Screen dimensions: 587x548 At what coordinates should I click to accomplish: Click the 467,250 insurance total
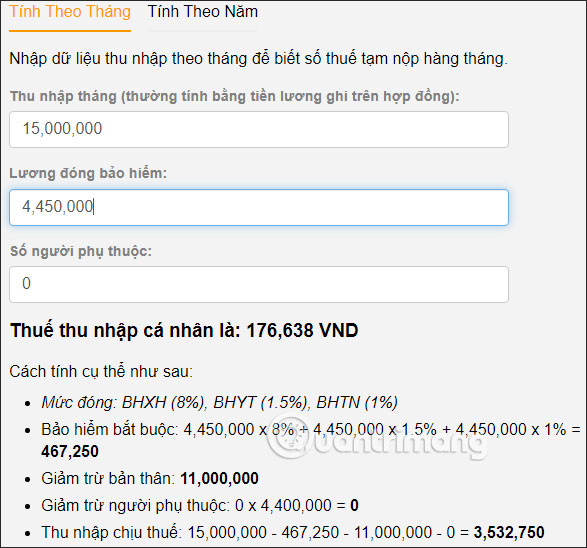[70, 451]
